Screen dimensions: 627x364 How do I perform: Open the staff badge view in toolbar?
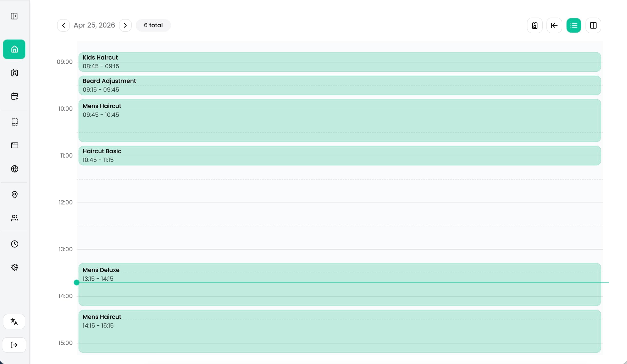tap(535, 25)
